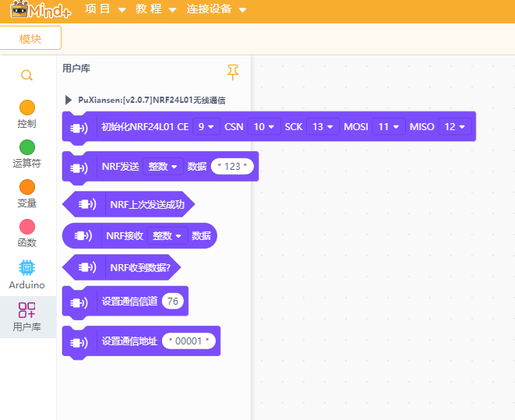Click the MOSI label on init block
515x420 pixels.
pyautogui.click(x=356, y=127)
